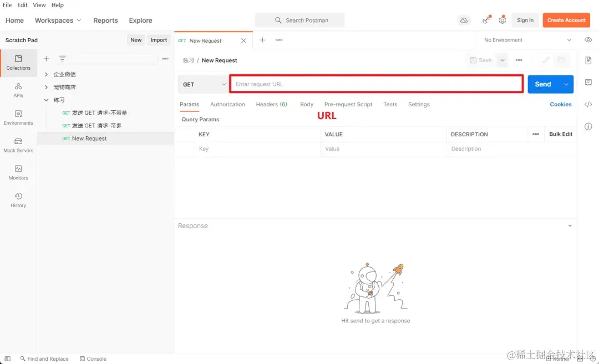Open collections panel more options menu

pyautogui.click(x=165, y=59)
